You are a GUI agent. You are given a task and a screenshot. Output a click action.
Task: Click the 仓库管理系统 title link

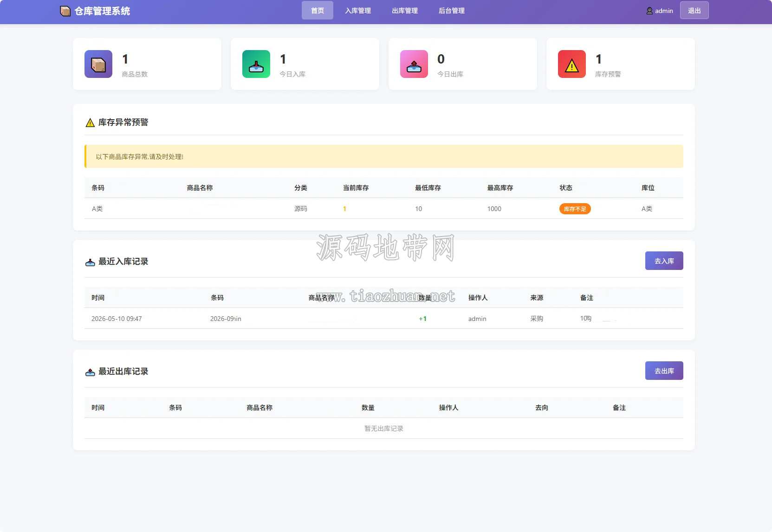(x=102, y=11)
